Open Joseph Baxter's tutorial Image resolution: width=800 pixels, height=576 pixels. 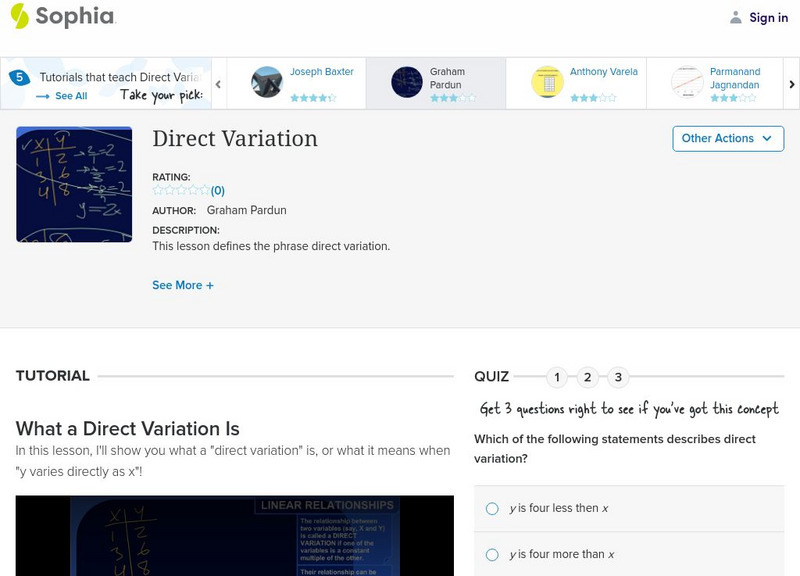pyautogui.click(x=321, y=72)
